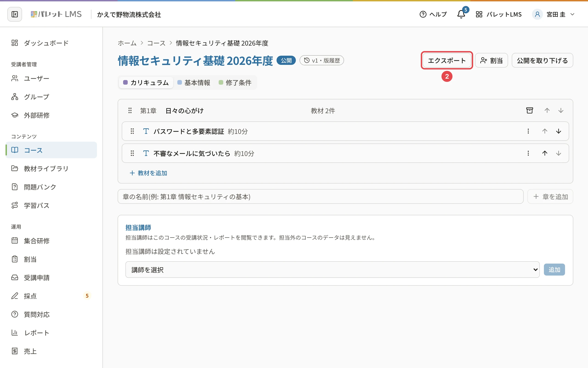Open 外部研修 in the sidebar

point(51,115)
